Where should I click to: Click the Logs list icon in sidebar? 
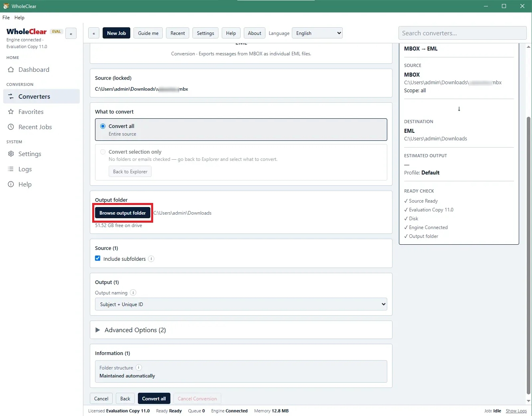pyautogui.click(x=11, y=169)
